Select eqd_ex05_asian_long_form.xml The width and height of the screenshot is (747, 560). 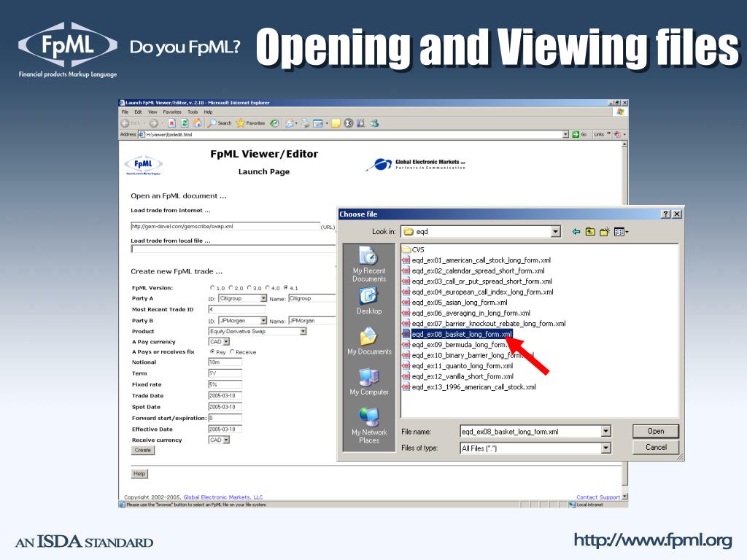coord(455,303)
